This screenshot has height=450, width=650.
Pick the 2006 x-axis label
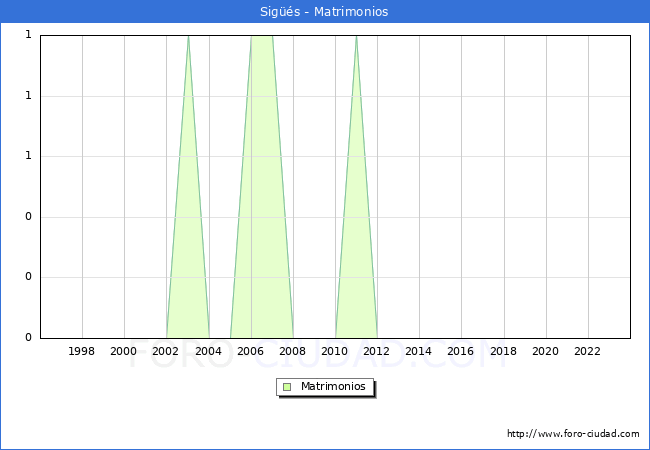(250, 352)
